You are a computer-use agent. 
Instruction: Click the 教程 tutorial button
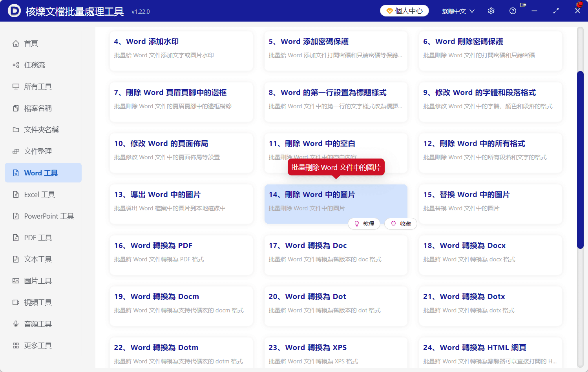(364, 223)
